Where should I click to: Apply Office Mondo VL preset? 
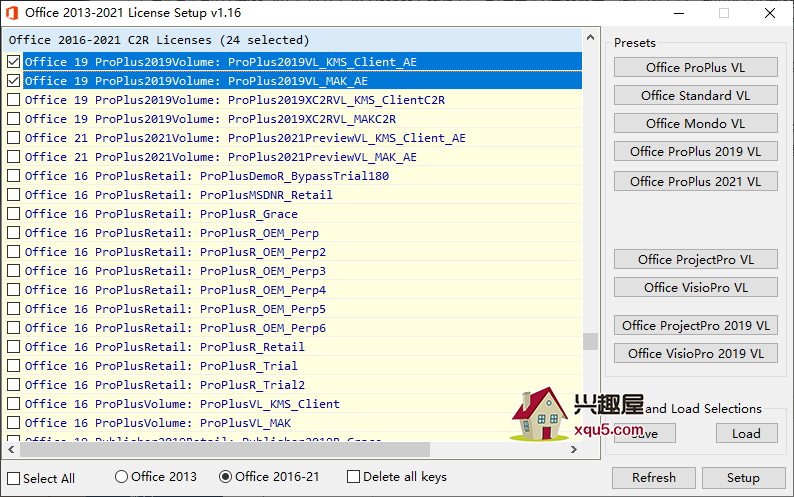pos(695,123)
